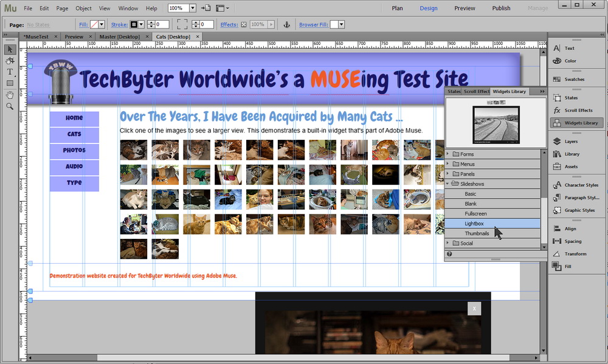Viewport: 608px width, 364px height.
Task: Open the Transform panel
Action: point(570,254)
